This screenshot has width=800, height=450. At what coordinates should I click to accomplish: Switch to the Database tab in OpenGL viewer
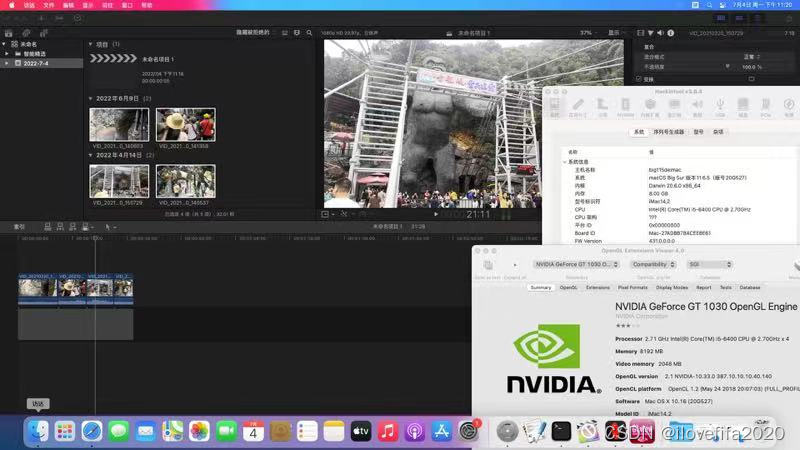click(x=750, y=288)
